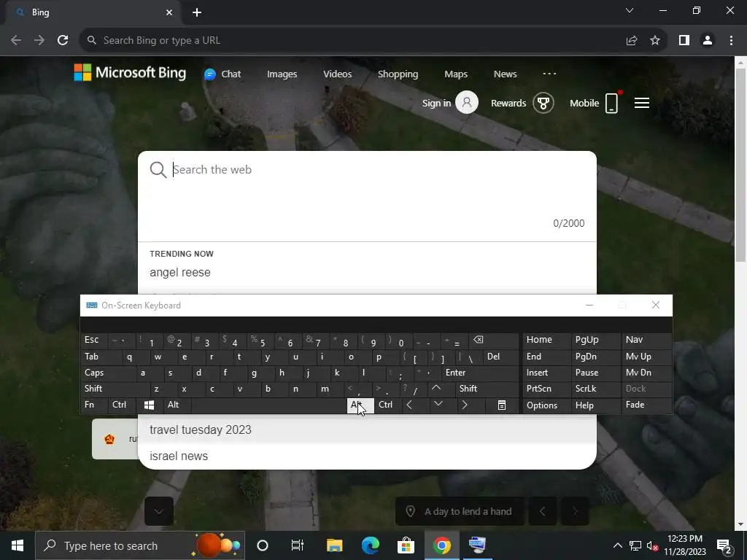Viewport: 747px width, 560px height.
Task: Click Windows logo key on On-Screen Keyboard
Action: [149, 405]
